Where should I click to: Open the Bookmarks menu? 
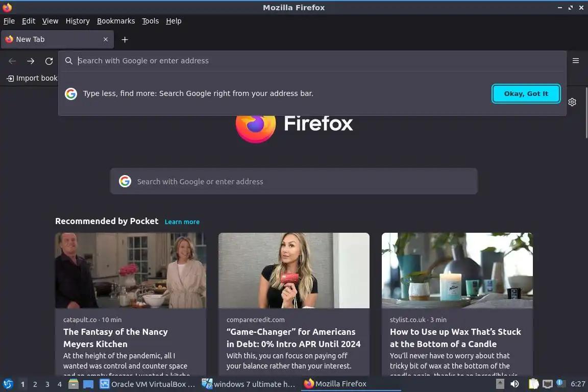click(116, 21)
